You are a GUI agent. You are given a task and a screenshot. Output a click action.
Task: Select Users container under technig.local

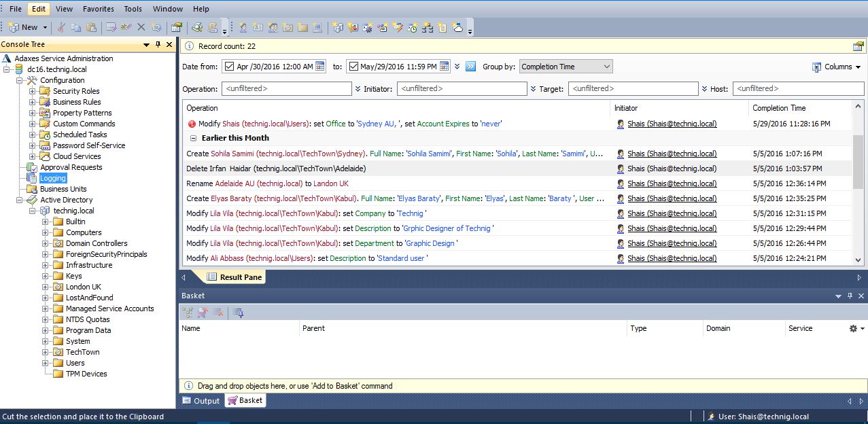pos(75,363)
